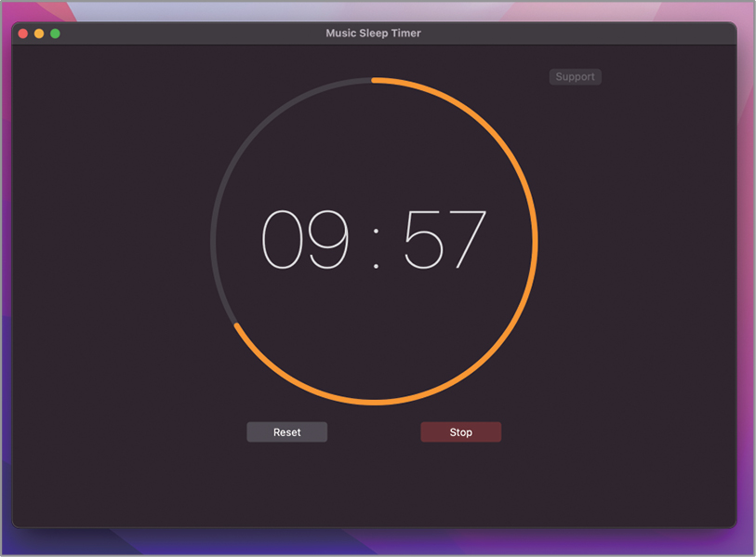
Task: Minimize the window with the yellow button
Action: coord(39,33)
